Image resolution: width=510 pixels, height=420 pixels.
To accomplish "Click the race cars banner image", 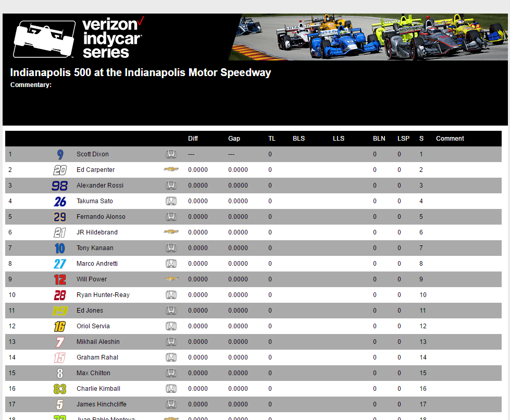I will [x=368, y=37].
